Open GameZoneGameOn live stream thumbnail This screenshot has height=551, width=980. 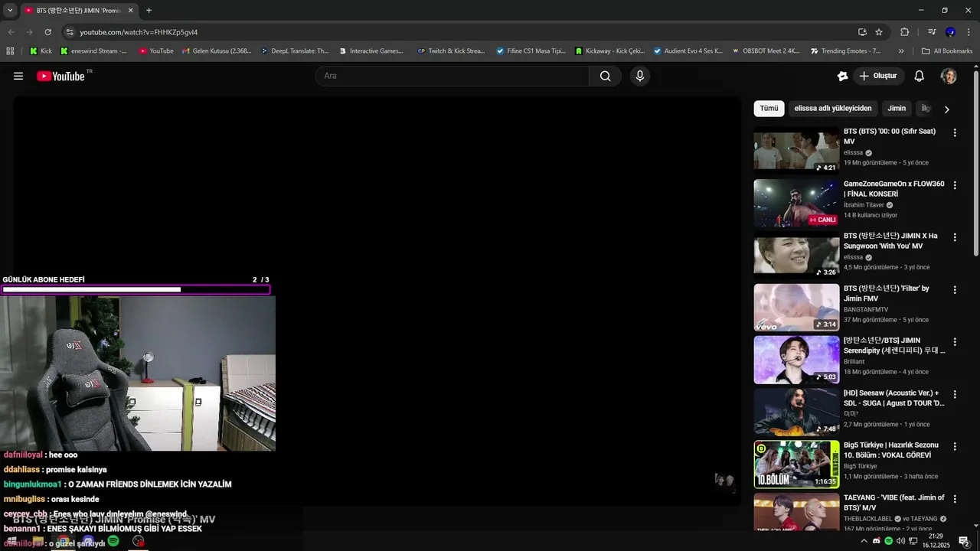[796, 203]
